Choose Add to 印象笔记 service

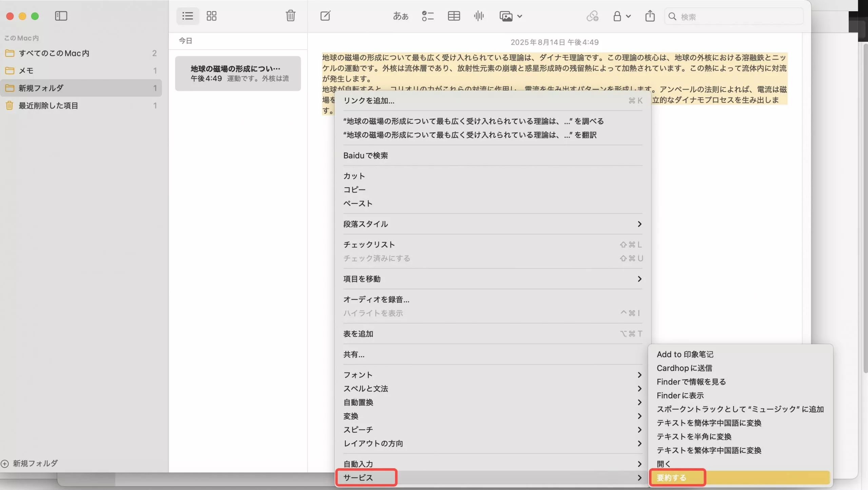tap(740, 355)
